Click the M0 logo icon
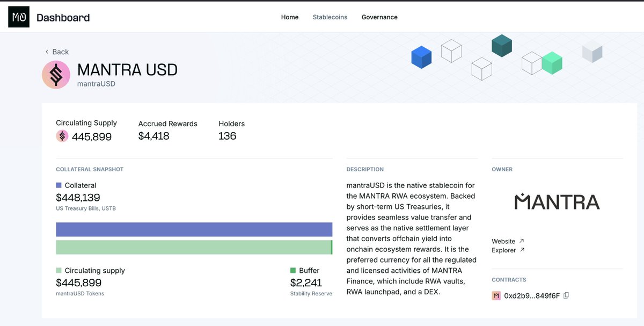 click(19, 17)
